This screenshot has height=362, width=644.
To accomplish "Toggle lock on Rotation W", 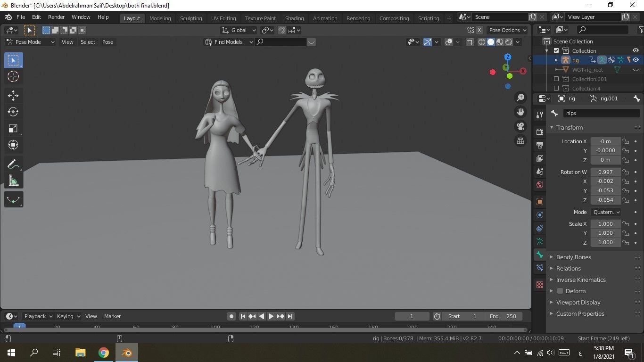I will 626,172.
